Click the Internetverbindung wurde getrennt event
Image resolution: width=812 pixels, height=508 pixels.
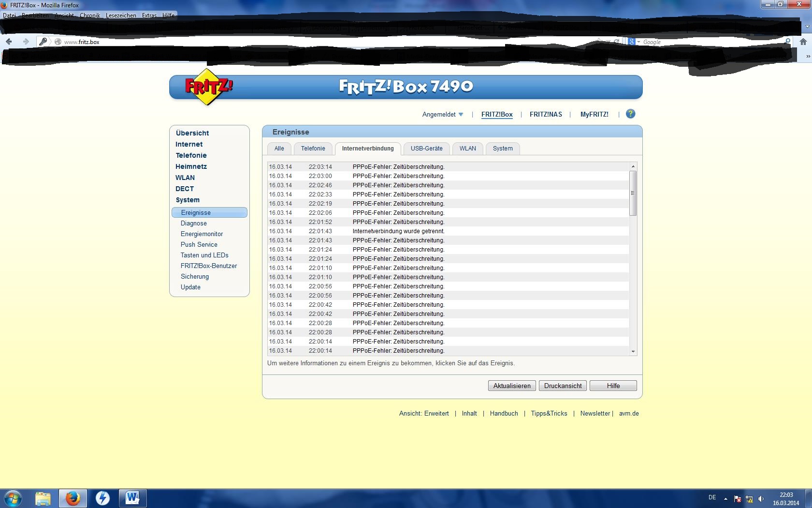tap(398, 231)
